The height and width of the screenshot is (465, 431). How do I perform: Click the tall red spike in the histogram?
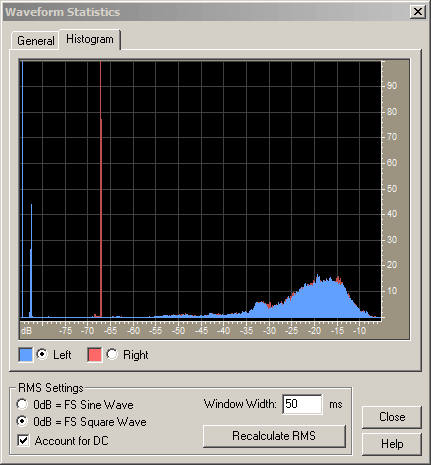(x=101, y=189)
